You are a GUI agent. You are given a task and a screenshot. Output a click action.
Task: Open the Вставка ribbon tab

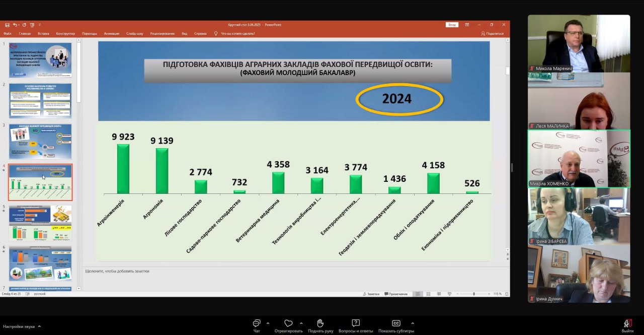click(43, 34)
